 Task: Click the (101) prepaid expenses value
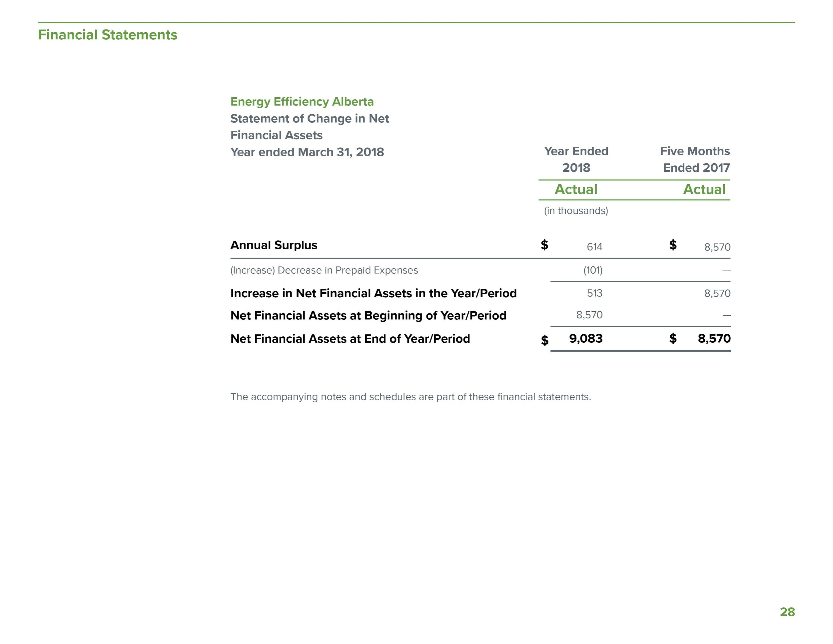click(x=593, y=270)
